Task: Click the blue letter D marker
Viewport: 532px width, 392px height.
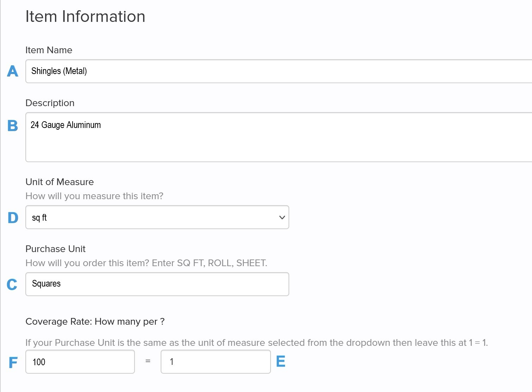Action: coord(13,218)
